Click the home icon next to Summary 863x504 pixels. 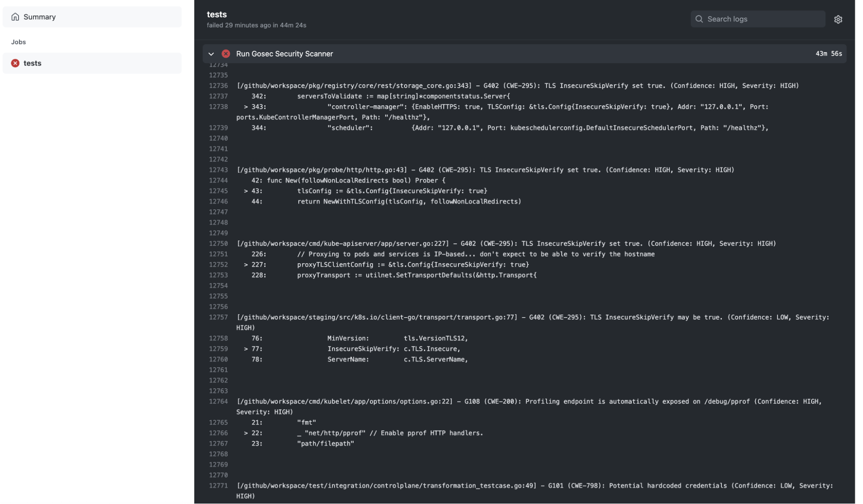[x=16, y=17]
